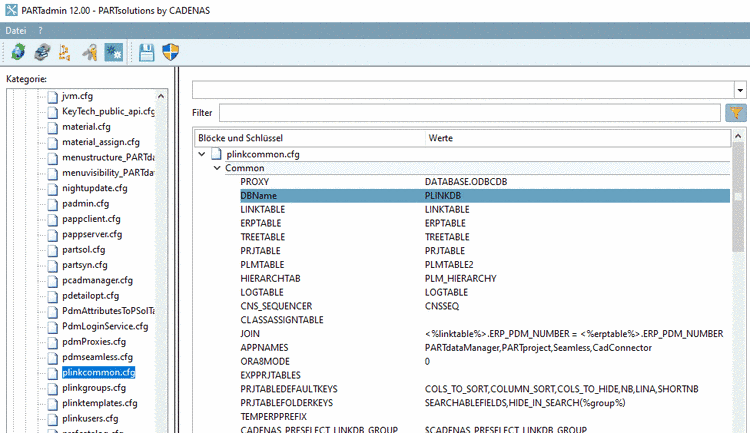Viewport: 750px width, 433px height.
Task: Open the ? help menu
Action: tap(40, 31)
